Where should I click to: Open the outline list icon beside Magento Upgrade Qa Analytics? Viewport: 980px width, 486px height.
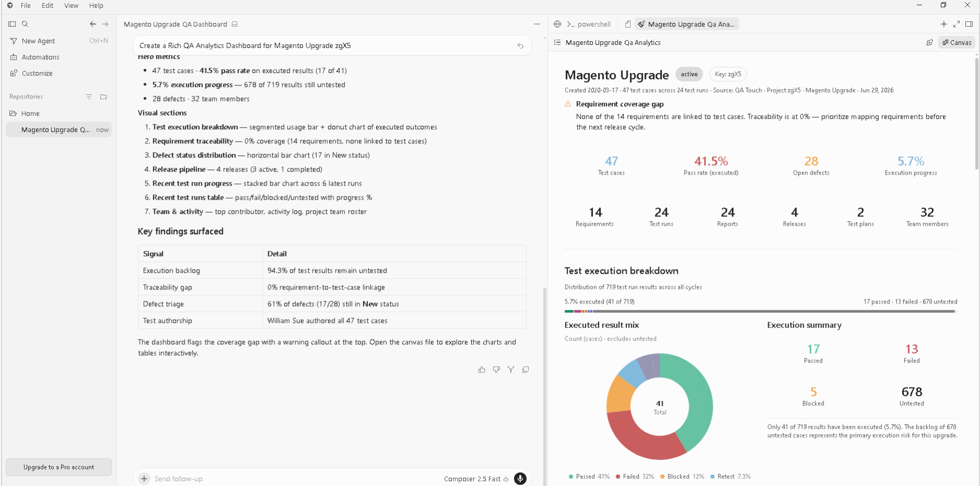(x=557, y=43)
